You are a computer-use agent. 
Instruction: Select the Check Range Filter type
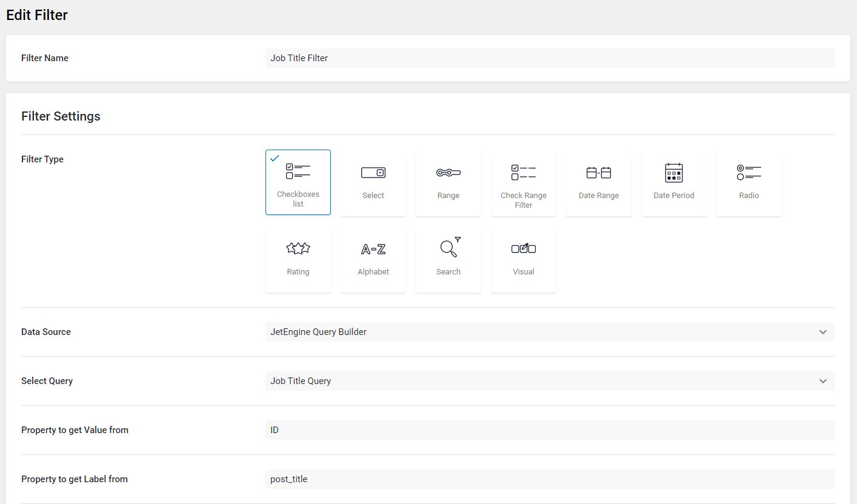524,184
